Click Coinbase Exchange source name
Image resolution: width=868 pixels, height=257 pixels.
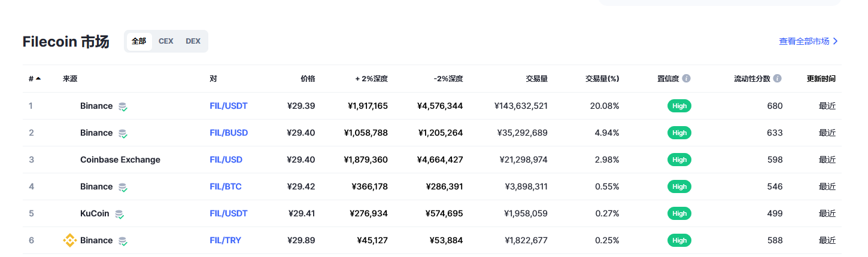pyautogui.click(x=120, y=160)
